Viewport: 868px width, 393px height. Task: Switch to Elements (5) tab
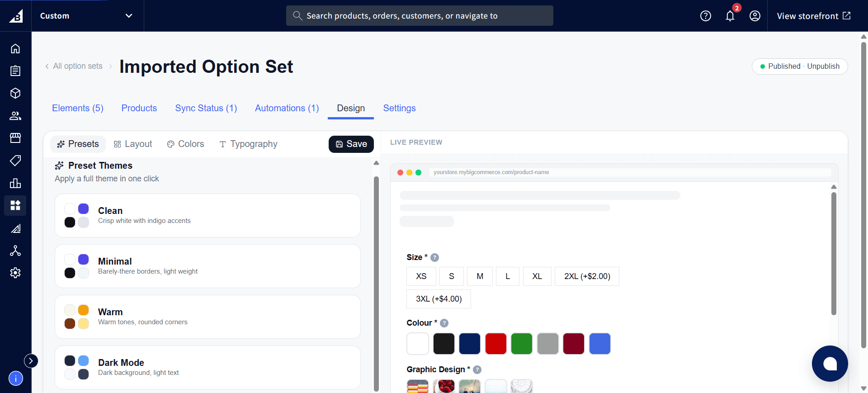78,108
